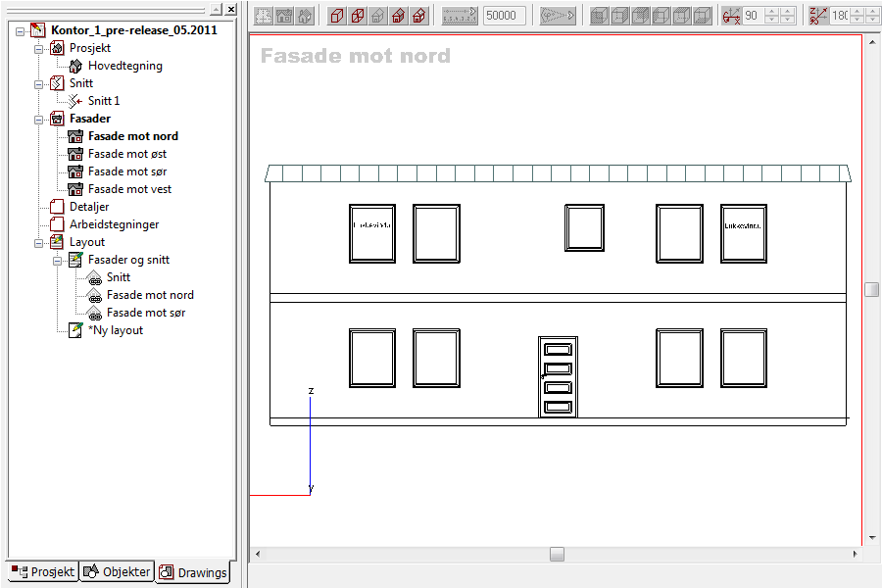Click the perspective camera cone icon
Viewport: 882px width, 588px height.
[557, 16]
